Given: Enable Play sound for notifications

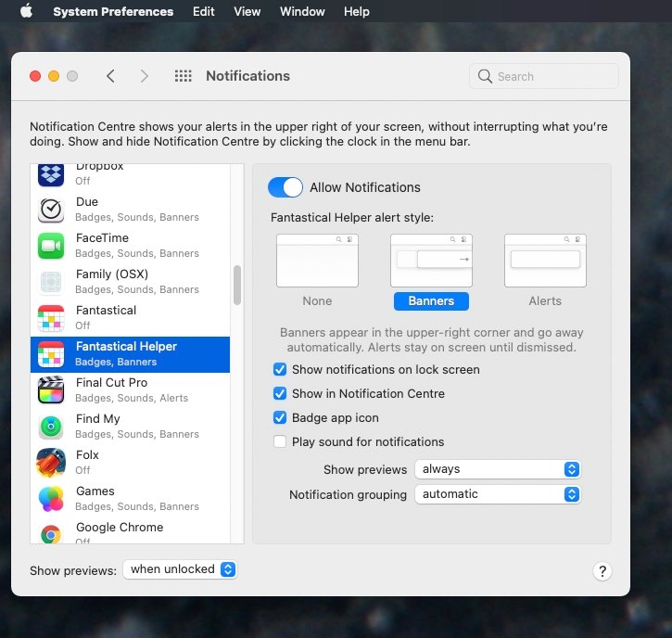Looking at the screenshot, I should [x=280, y=441].
